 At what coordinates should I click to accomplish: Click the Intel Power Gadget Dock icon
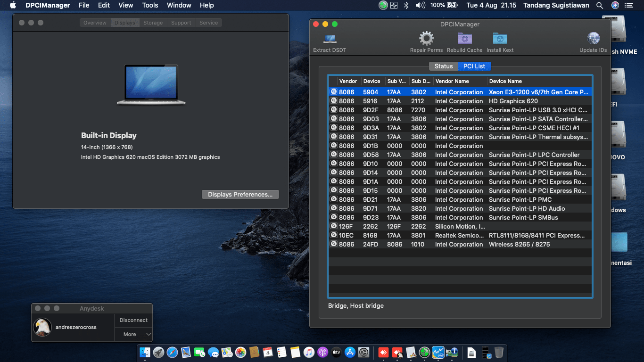tap(438, 352)
